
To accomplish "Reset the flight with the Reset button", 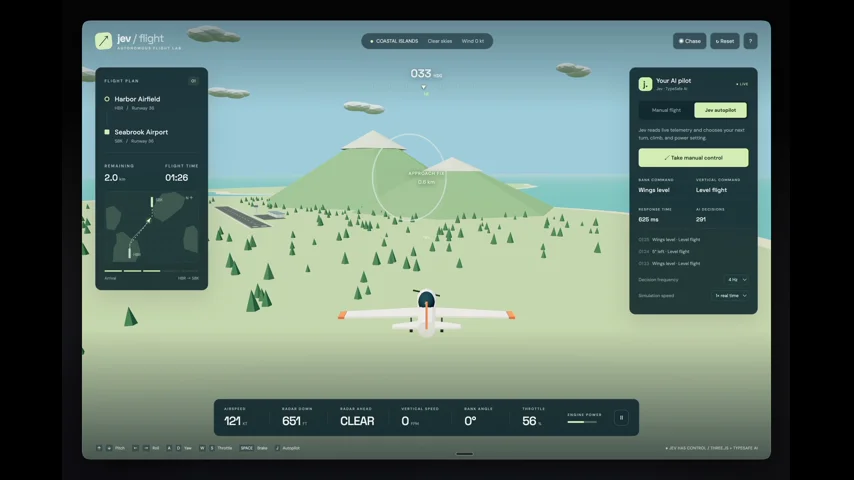I will [x=724, y=41].
